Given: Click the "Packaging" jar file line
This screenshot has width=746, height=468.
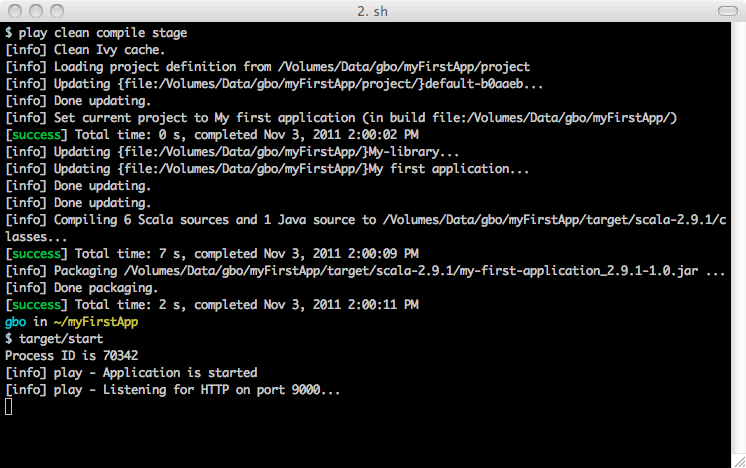Looking at the screenshot, I should coord(365,271).
